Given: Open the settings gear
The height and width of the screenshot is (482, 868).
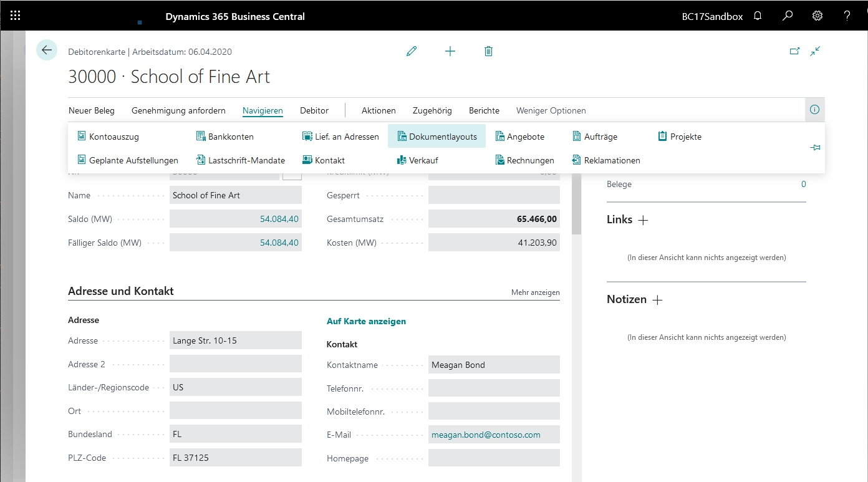Looking at the screenshot, I should (817, 16).
